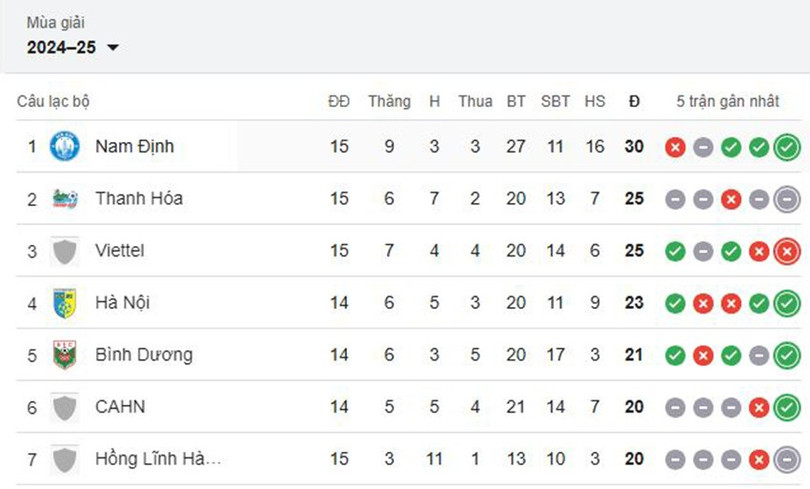Click Bình Dương's latest win checkmark icon
The height and width of the screenshot is (489, 810).
[787, 355]
